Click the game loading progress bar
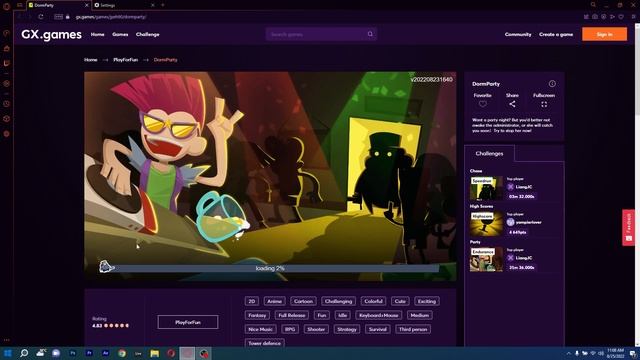This screenshot has width=640, height=360. (270, 268)
